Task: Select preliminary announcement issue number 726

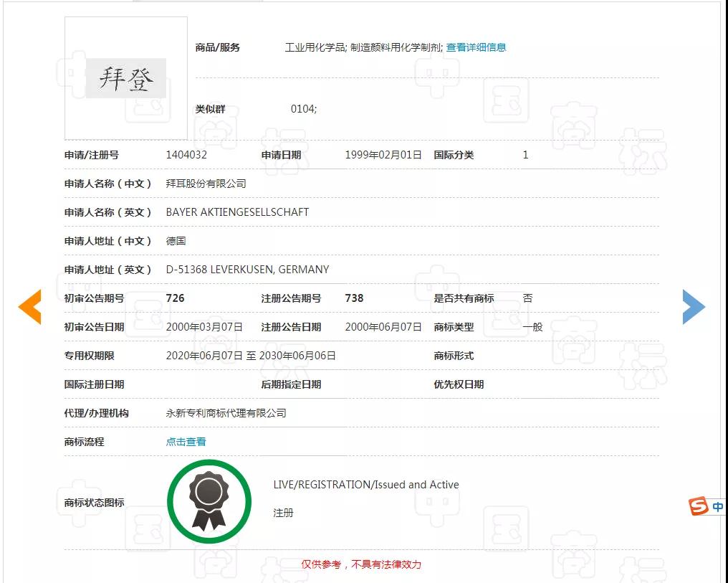Action: click(175, 298)
